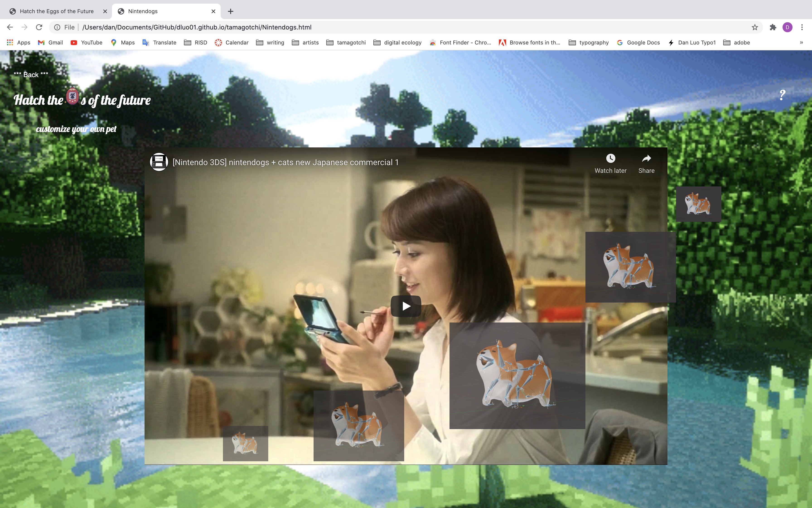Go back with the browser back arrow
The height and width of the screenshot is (508, 812).
10,27
